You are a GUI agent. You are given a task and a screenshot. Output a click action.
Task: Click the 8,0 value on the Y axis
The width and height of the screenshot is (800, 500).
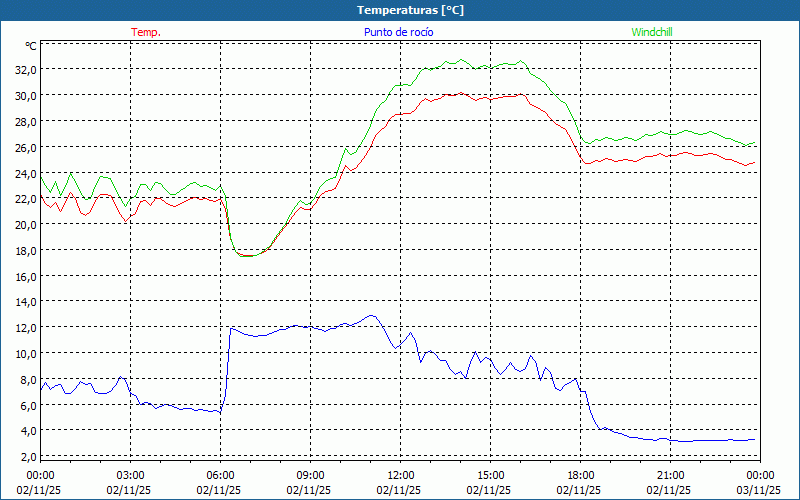28,379
